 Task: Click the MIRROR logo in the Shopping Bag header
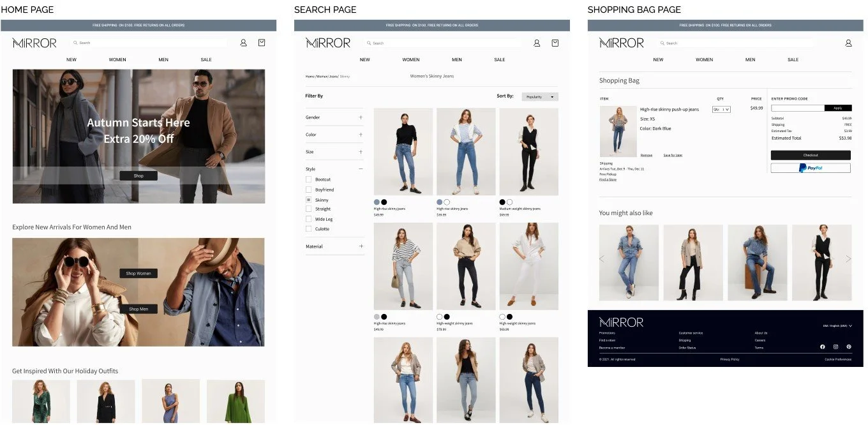622,43
